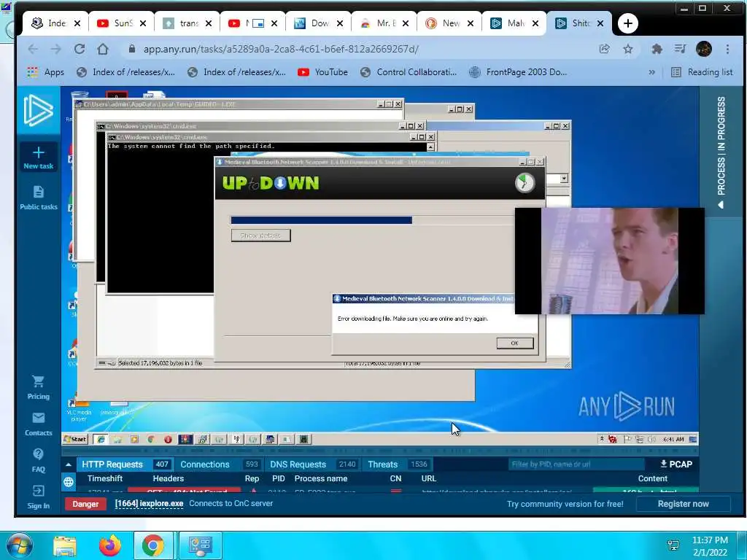Open Apps from the bookmarks bar
Screen dimensions: 747x560
(46, 72)
